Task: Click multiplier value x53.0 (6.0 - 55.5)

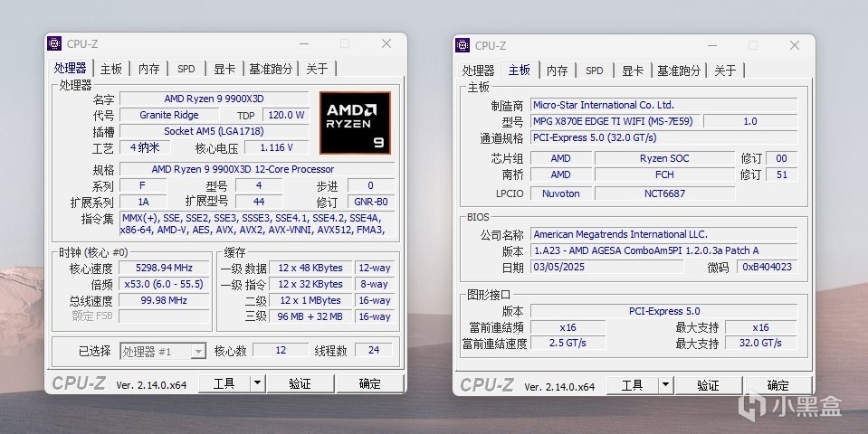Action: [164, 284]
